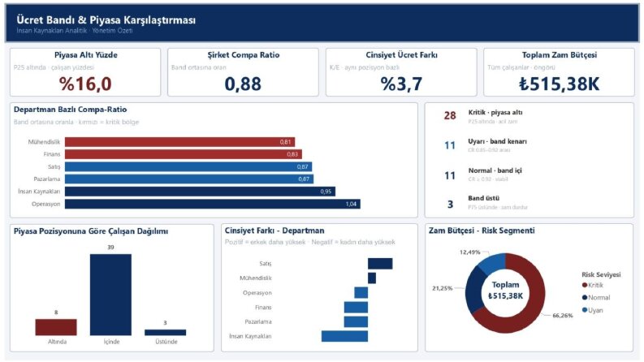The width and height of the screenshot is (644, 362).
Task: Click the Uyarı legend color dot
Action: 585,310
